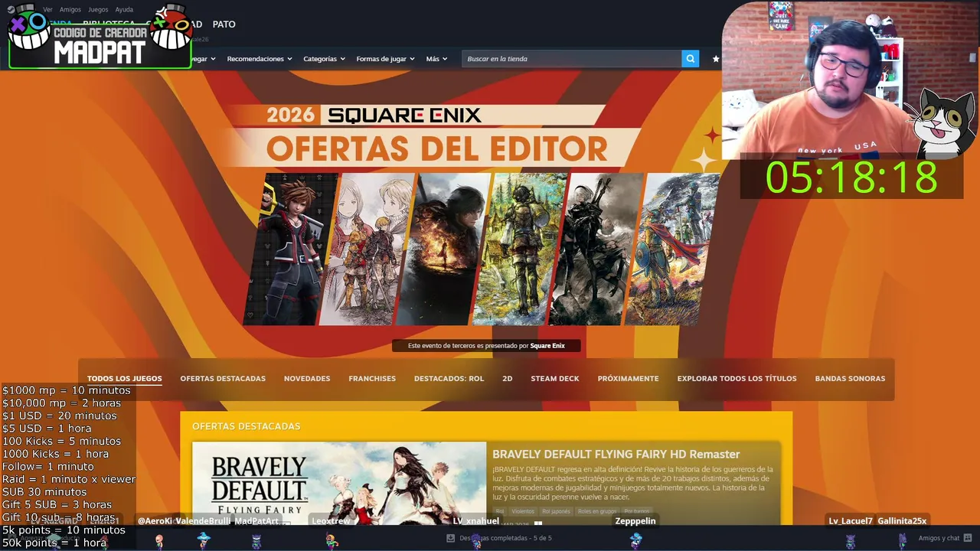The height and width of the screenshot is (551, 980).
Task: Select the PRÓXIMAMENTE tab
Action: [x=628, y=379]
